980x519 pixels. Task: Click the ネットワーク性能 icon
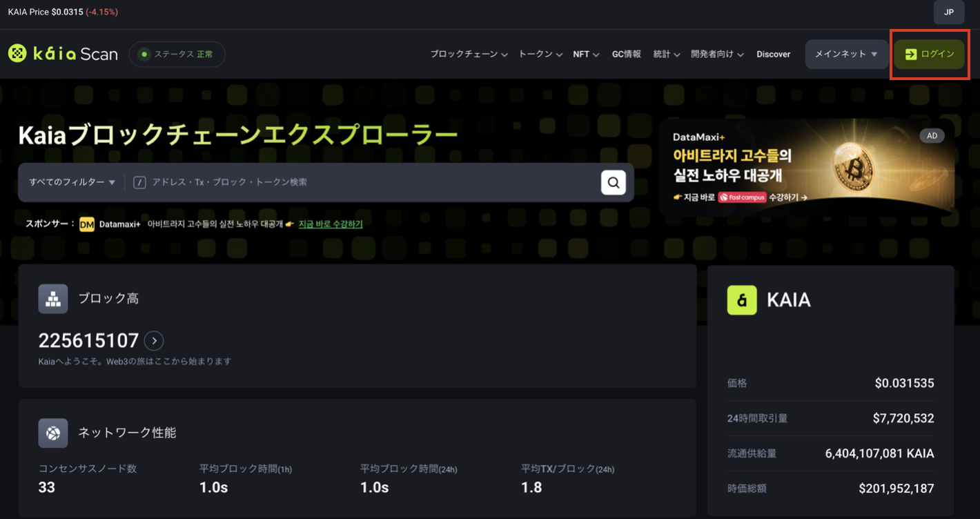tap(53, 433)
